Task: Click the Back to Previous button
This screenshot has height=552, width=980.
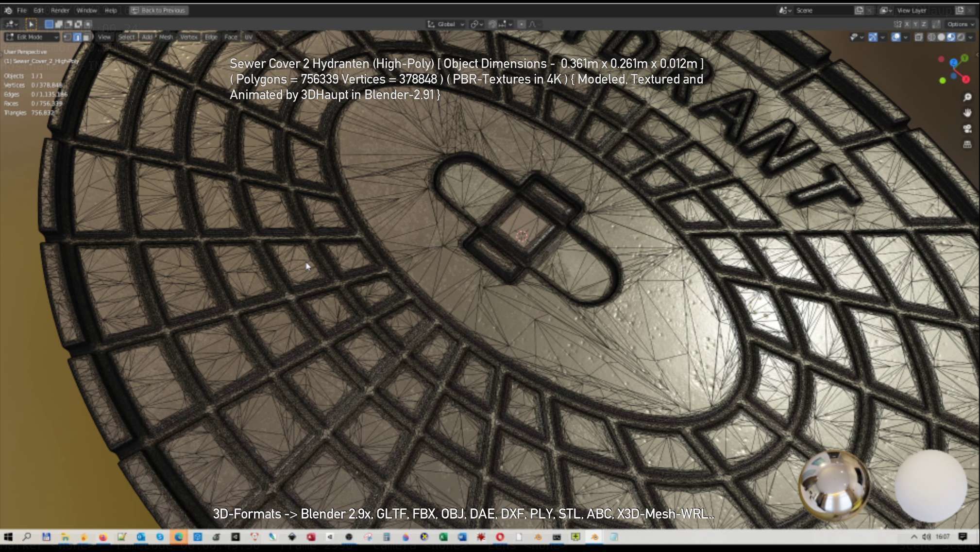Action: click(159, 10)
